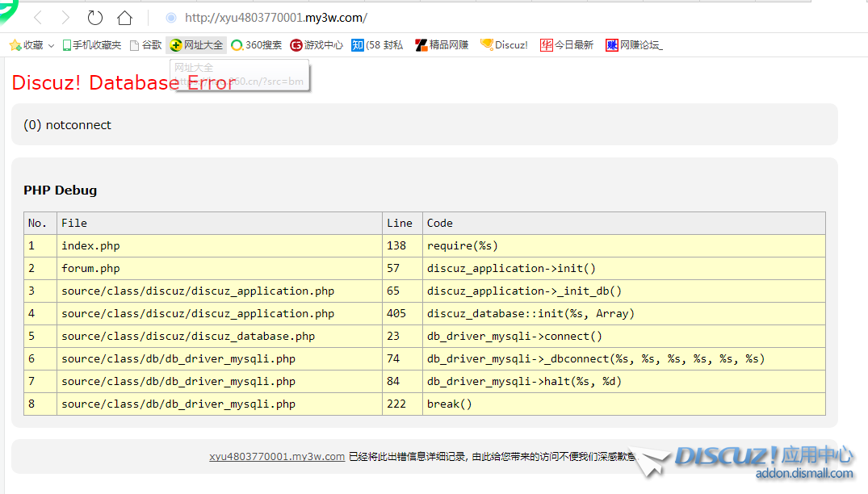868x494 pixels.
Task: Reload the page with refresh icon
Action: click(x=94, y=18)
